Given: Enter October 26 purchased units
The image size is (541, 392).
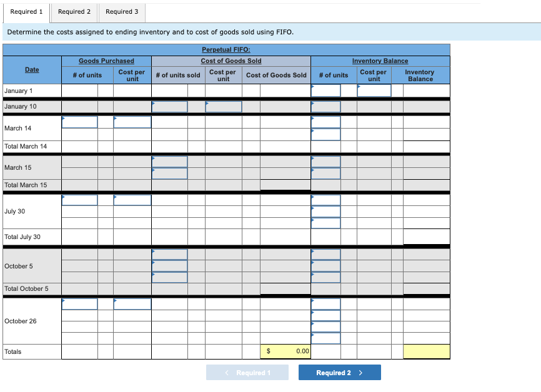Looking at the screenshot, I should (x=79, y=304).
